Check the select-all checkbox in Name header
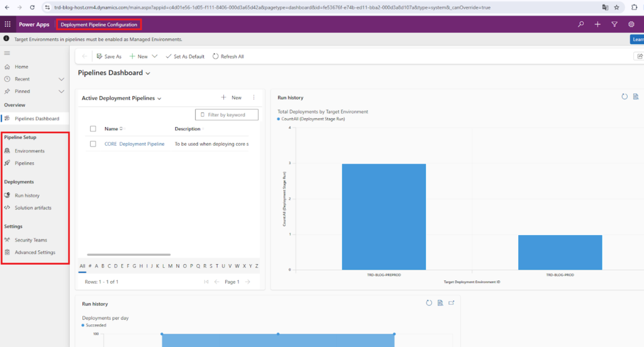 pos(93,129)
